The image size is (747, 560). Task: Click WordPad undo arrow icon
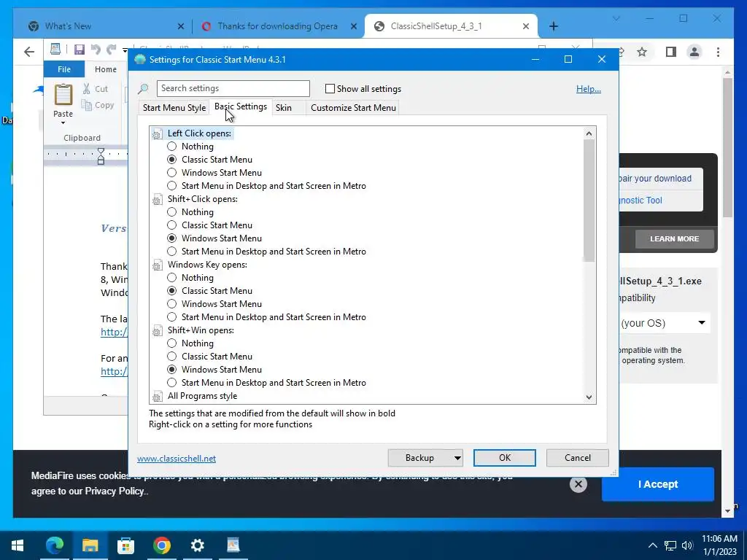pyautogui.click(x=96, y=49)
